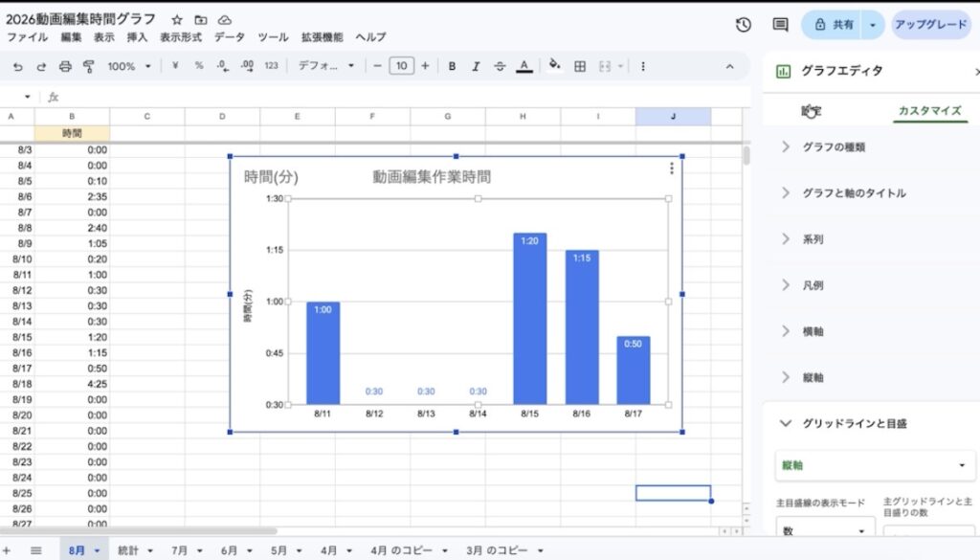The image size is (980, 560).
Task: Open the 編集 menu
Action: [71, 37]
